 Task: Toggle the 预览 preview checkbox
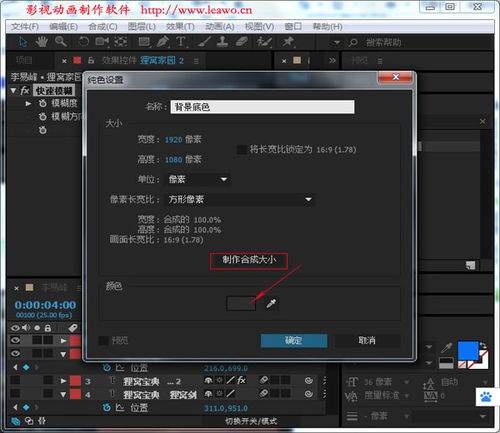pos(104,340)
